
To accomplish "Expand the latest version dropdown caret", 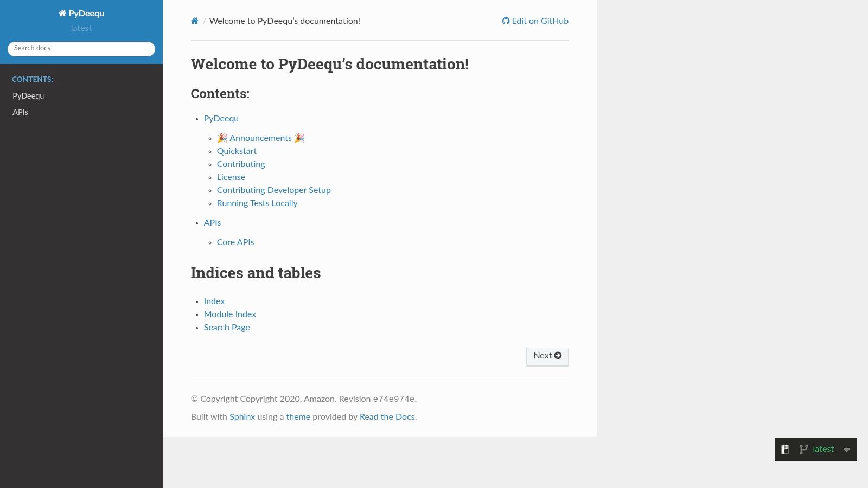I will [x=846, y=450].
